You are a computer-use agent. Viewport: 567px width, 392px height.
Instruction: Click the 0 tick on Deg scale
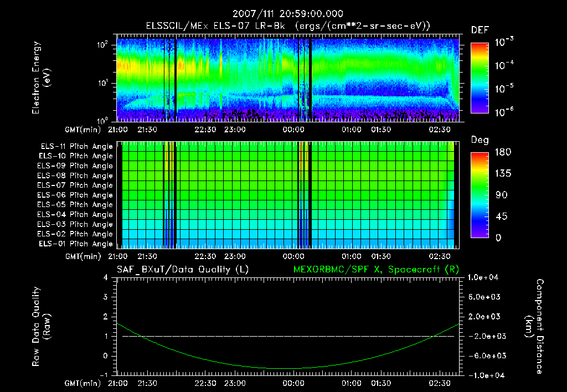(x=498, y=238)
